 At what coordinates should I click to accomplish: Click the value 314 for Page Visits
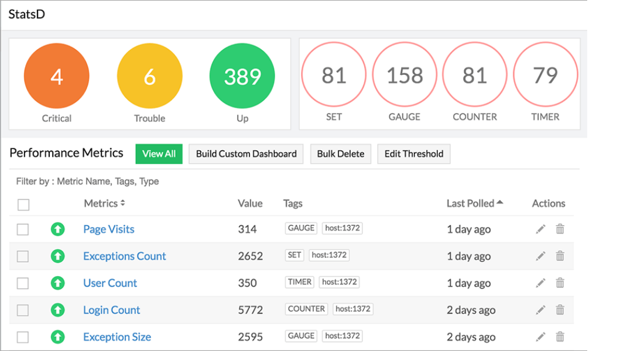(247, 229)
